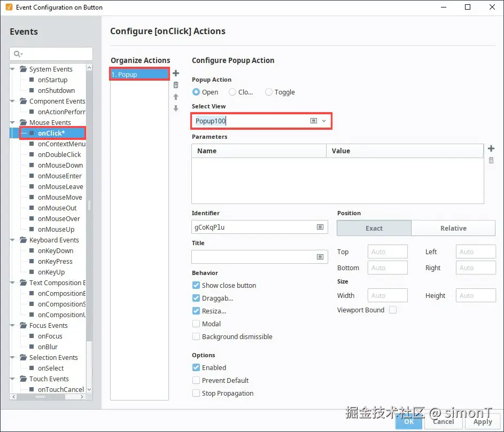
Task: Select the onDoubleClick event
Action: [x=59, y=154]
